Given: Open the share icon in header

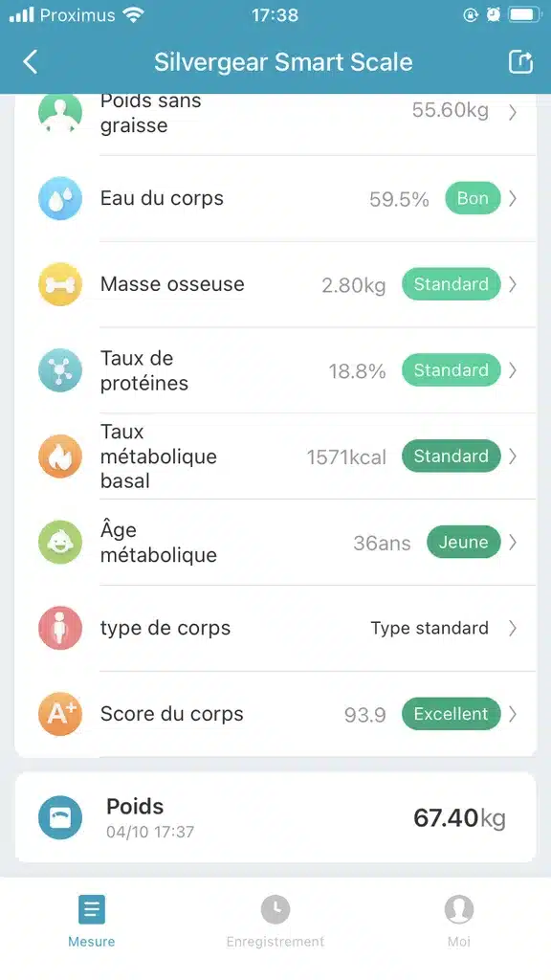Looking at the screenshot, I should point(520,62).
